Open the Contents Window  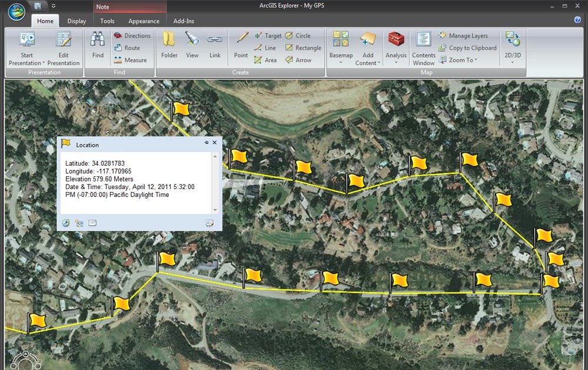click(x=423, y=47)
